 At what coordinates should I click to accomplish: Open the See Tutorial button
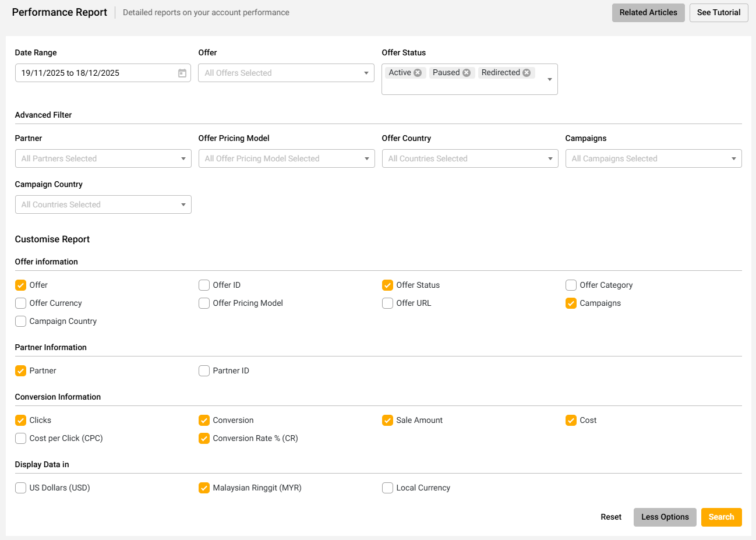(x=718, y=13)
